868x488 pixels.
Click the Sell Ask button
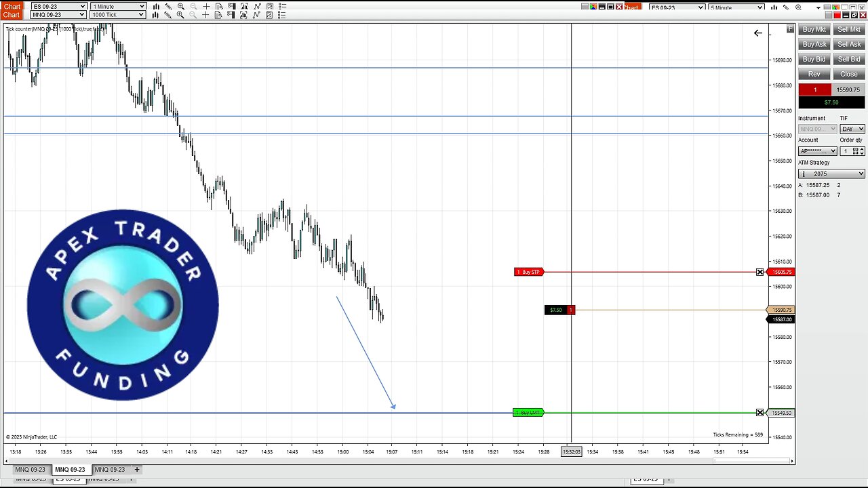coord(849,44)
